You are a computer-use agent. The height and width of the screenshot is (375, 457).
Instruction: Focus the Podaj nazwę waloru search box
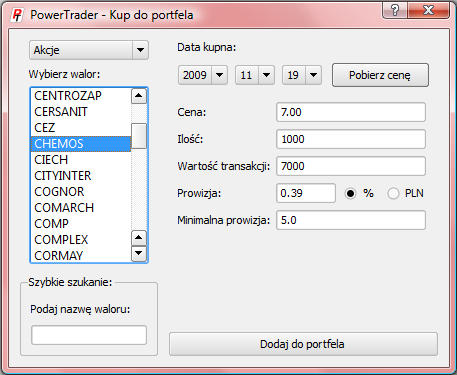(89, 335)
